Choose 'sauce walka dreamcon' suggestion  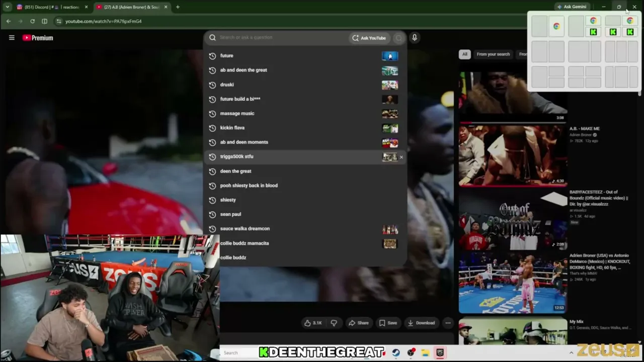point(305,229)
